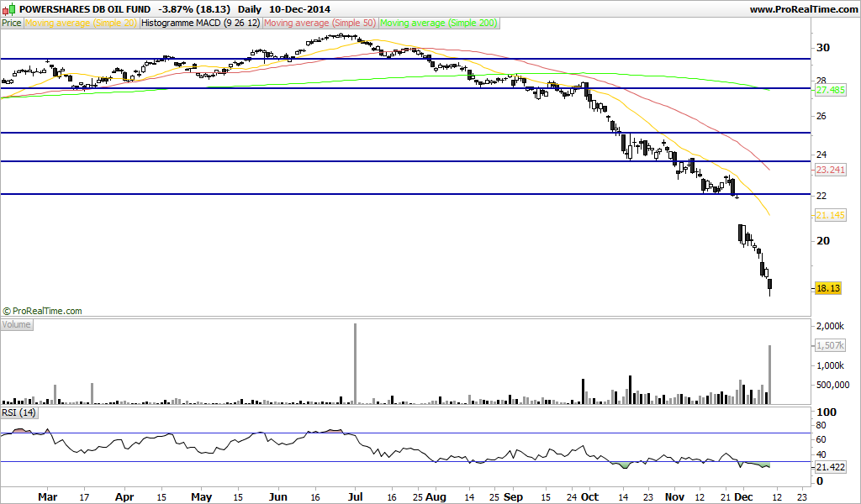The width and height of the screenshot is (861, 504).
Task: Click the 18.13 current price tag
Action: click(828, 288)
